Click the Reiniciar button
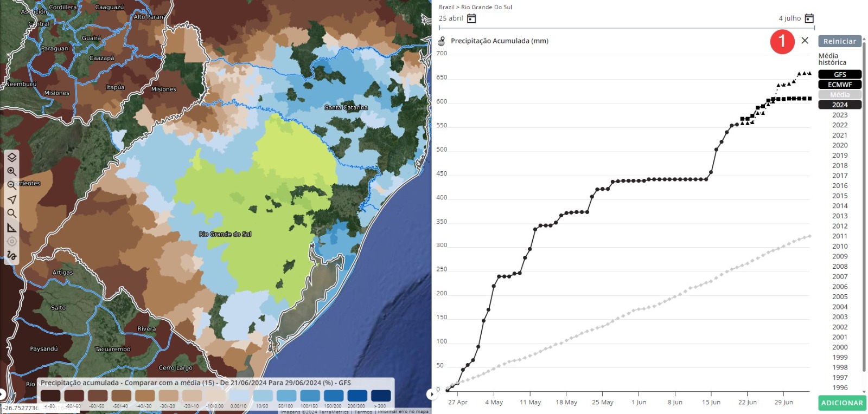Screen dimensions: 868x414 click(x=839, y=41)
